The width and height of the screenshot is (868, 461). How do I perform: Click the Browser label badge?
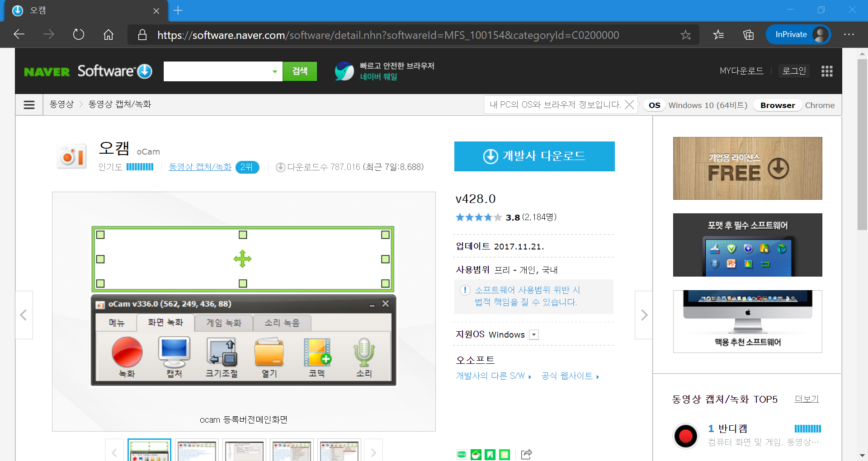coord(778,105)
